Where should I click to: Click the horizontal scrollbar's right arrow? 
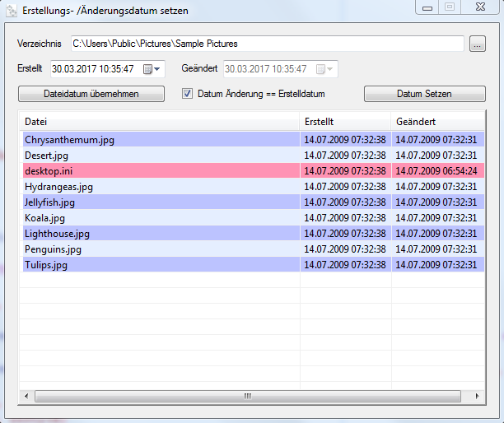coord(478,397)
